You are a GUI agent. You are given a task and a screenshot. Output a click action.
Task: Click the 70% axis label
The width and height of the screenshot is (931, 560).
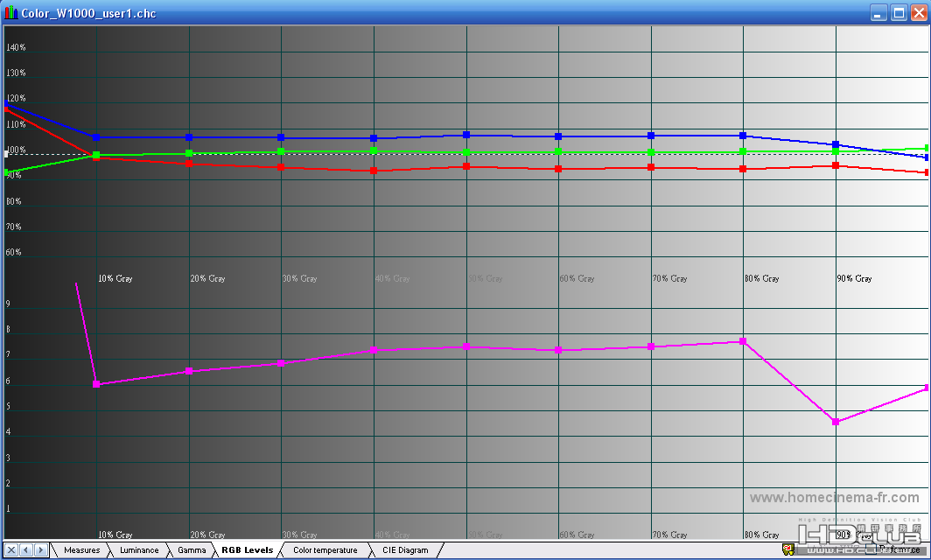[x=14, y=227]
